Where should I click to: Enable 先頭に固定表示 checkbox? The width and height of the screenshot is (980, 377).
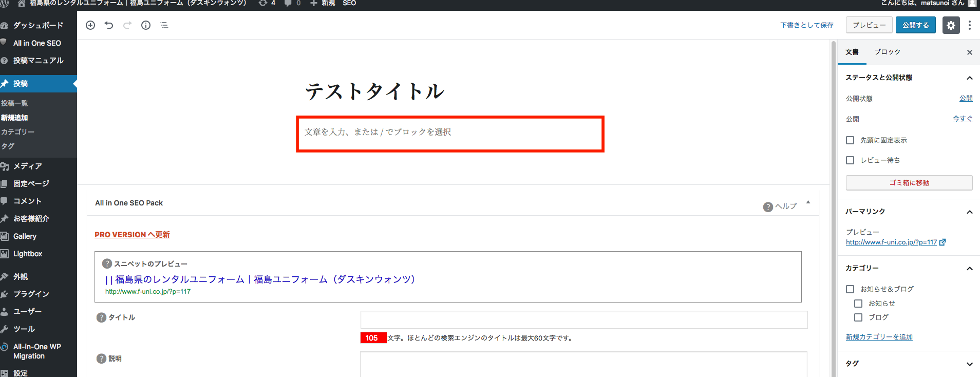point(850,140)
